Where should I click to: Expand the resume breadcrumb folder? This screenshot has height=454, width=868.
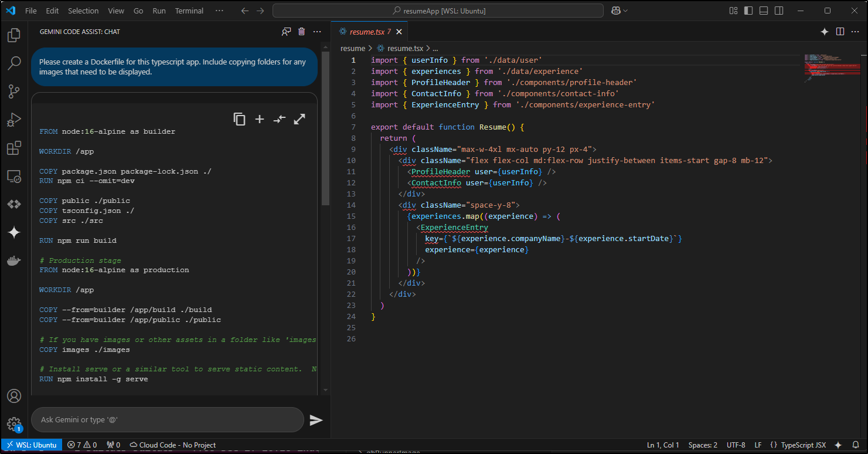353,49
